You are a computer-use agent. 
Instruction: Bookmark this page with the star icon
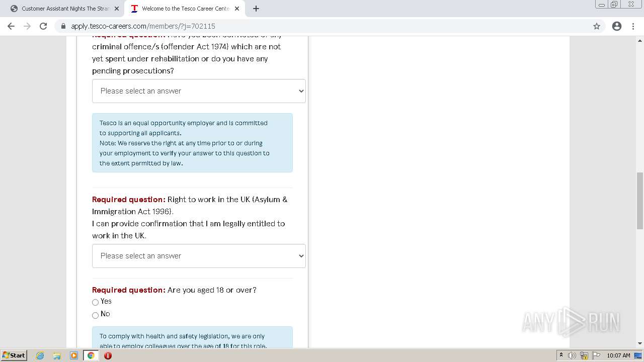pyautogui.click(x=597, y=26)
